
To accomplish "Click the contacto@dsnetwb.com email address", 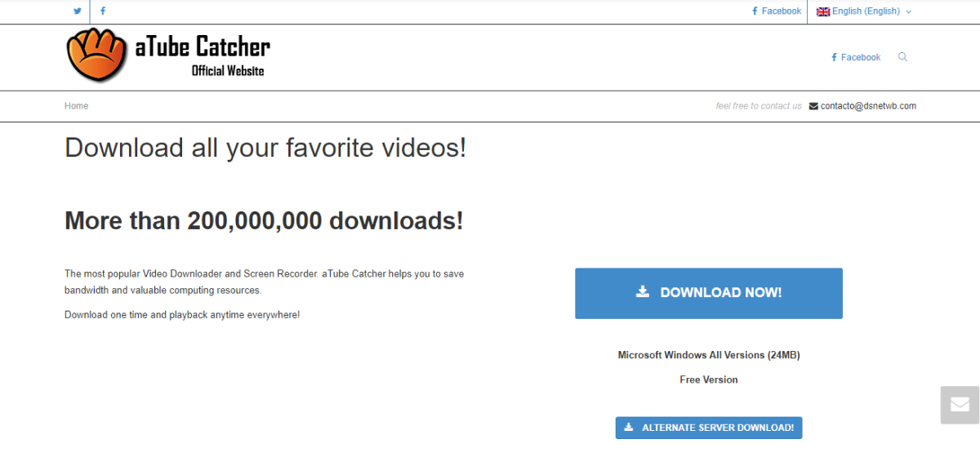I will tap(868, 106).
